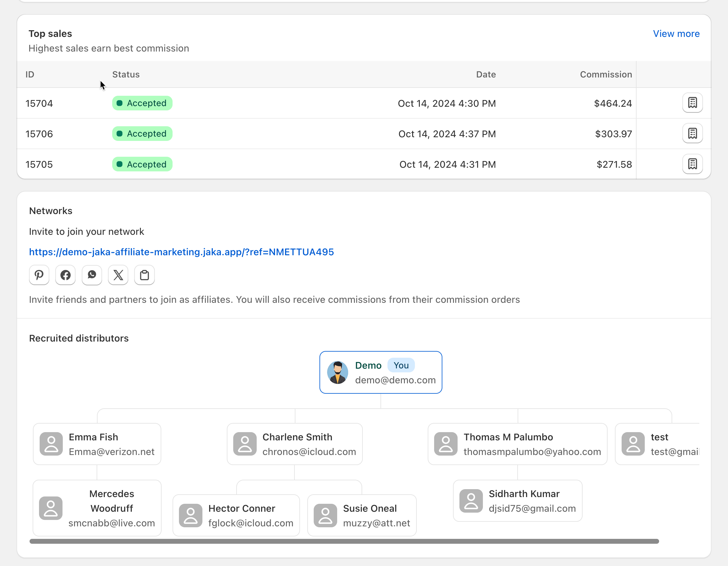The width and height of the screenshot is (728, 566).
Task: Click the Demo user avatar
Action: (x=337, y=373)
